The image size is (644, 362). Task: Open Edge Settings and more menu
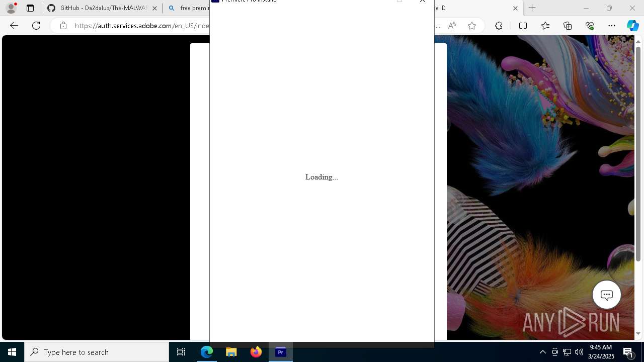pos(612,26)
